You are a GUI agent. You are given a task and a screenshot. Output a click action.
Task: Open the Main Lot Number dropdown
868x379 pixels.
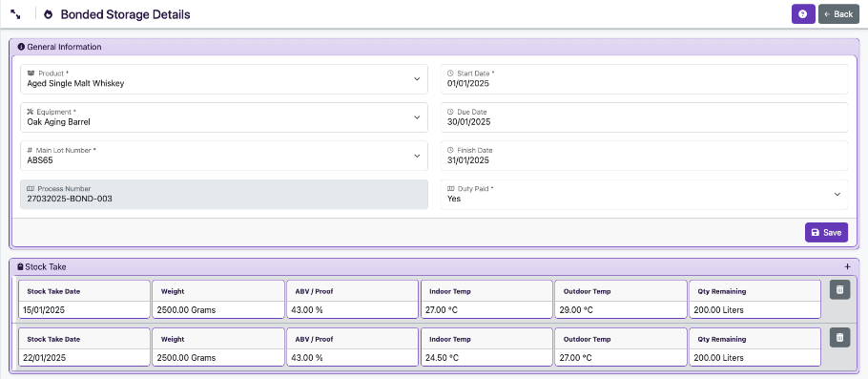pyautogui.click(x=224, y=156)
